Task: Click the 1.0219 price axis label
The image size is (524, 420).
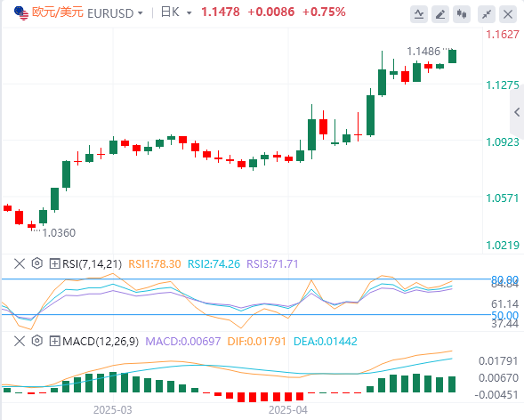Action: (x=503, y=246)
